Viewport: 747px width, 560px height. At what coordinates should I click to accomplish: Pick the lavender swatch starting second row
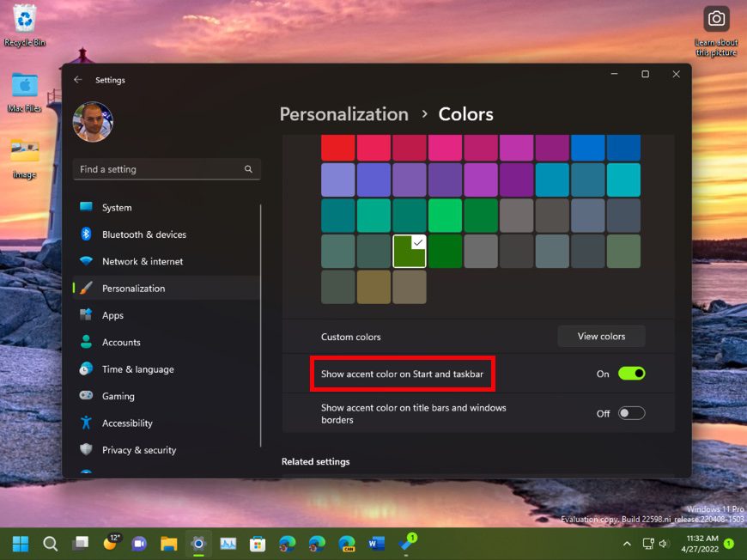click(x=337, y=180)
